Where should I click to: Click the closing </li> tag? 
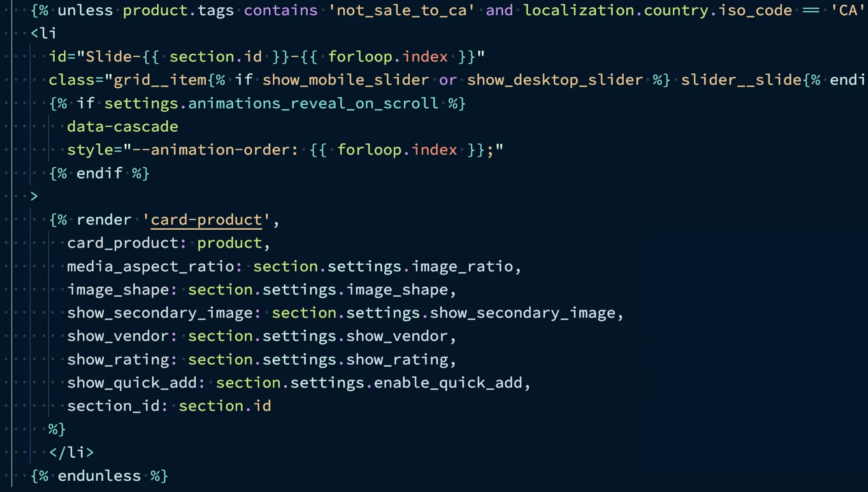pyautogui.click(x=71, y=452)
